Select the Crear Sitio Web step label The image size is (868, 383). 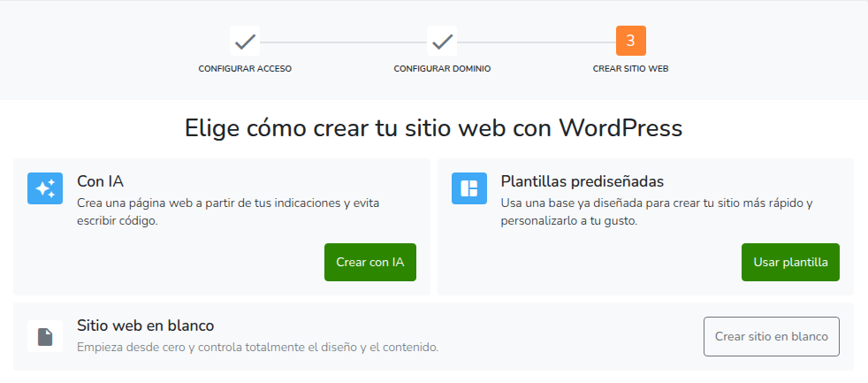click(x=630, y=69)
